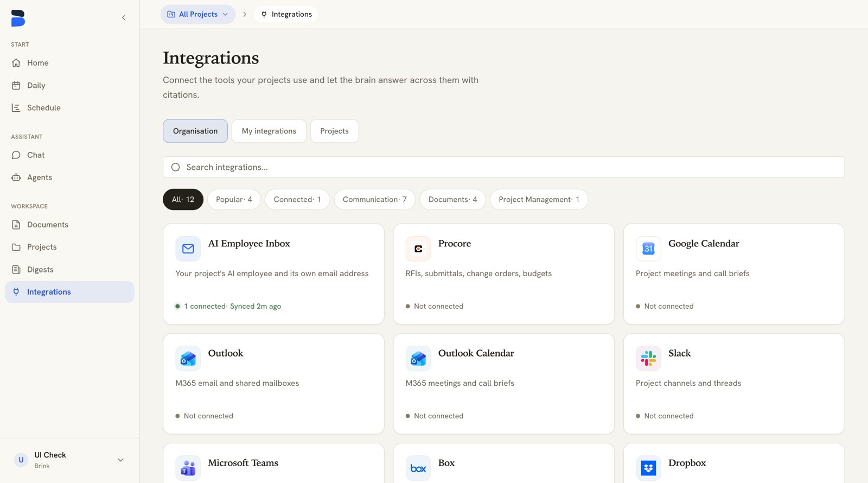Viewport: 868px width, 483px height.
Task: Open AI Employee Inbox card title
Action: 249,244
